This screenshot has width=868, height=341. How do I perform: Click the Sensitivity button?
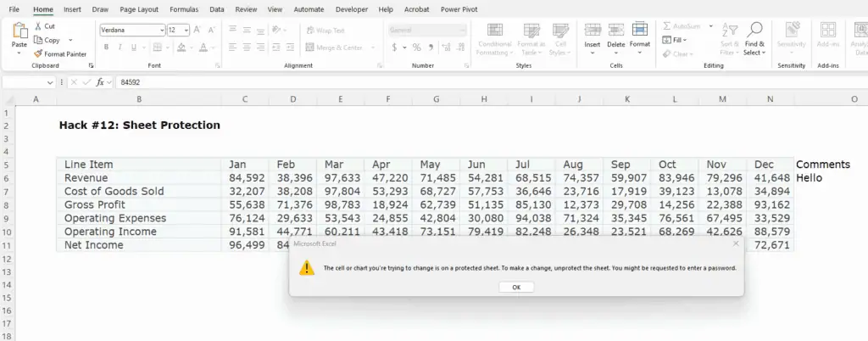pyautogui.click(x=791, y=39)
